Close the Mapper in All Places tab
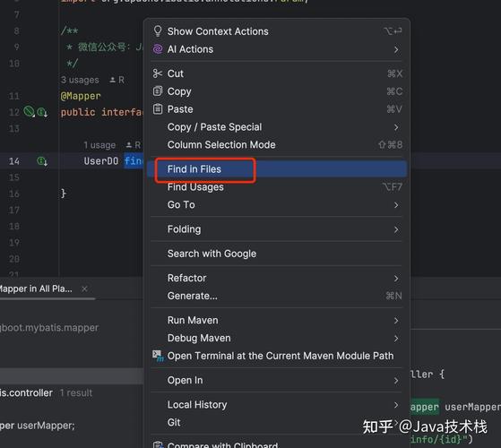The image size is (501, 448). click(84, 289)
